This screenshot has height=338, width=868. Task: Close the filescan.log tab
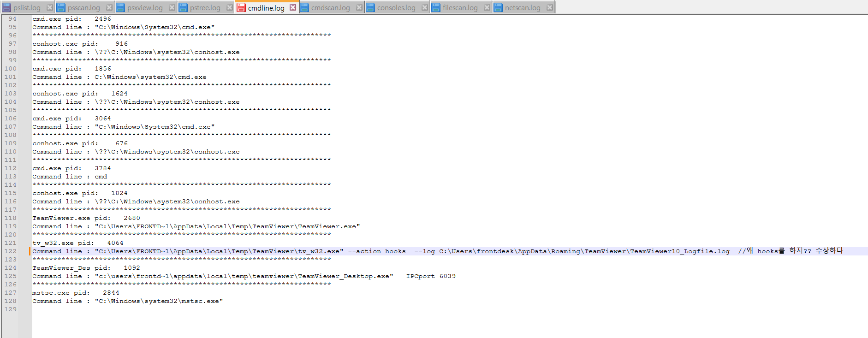tap(487, 7)
